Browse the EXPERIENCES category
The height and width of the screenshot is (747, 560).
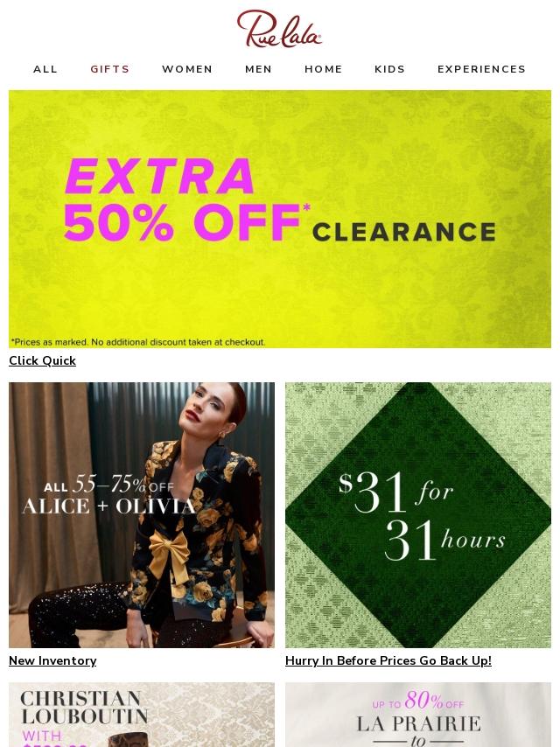click(x=481, y=69)
